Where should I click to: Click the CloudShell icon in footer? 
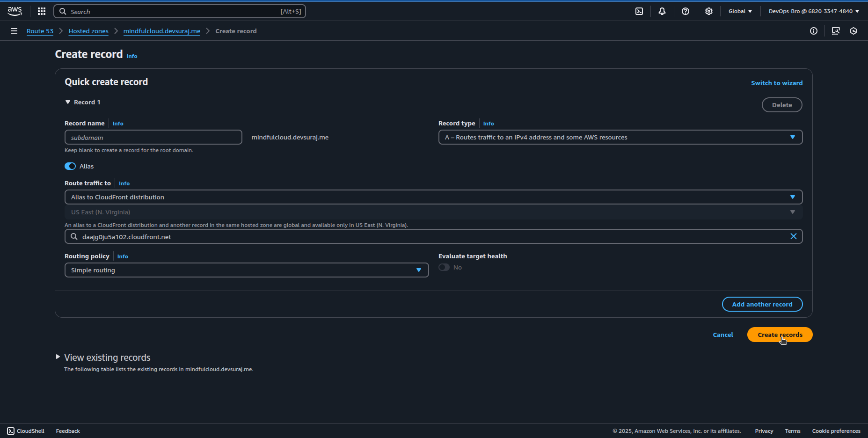click(x=11, y=431)
